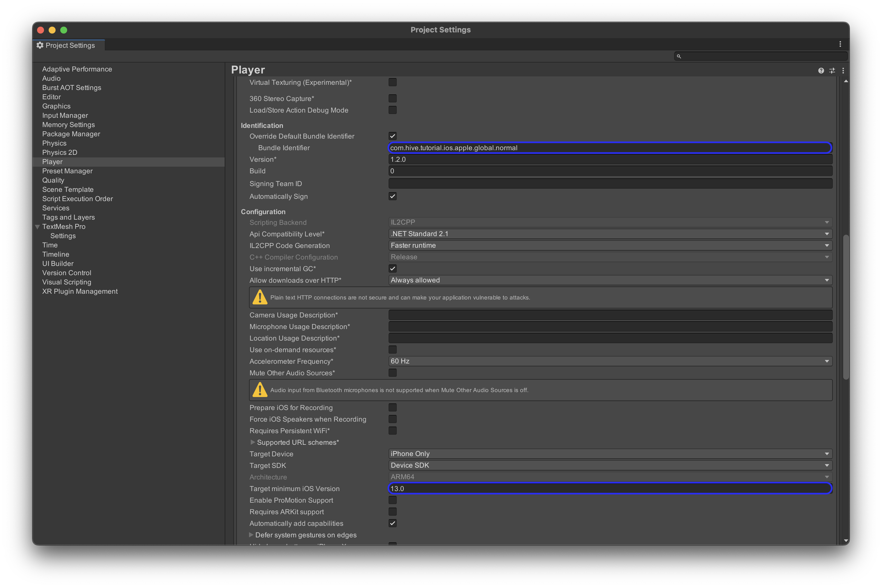Disable Override Default Bundle Identifier checkbox
The image size is (882, 588).
pos(392,136)
